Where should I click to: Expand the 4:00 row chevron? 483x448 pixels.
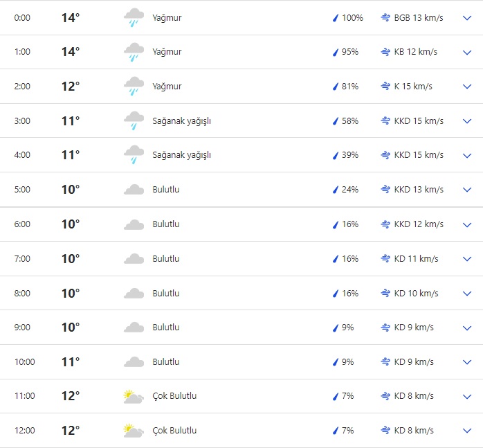click(466, 155)
